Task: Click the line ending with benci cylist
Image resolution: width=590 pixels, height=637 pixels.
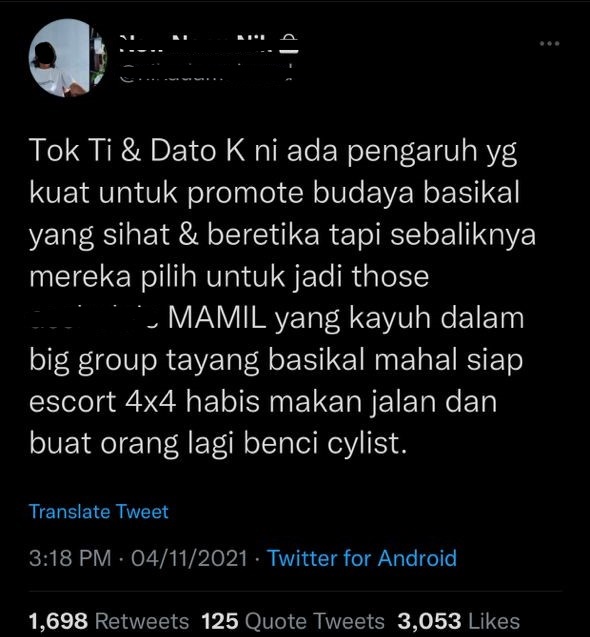Action: coord(218,443)
